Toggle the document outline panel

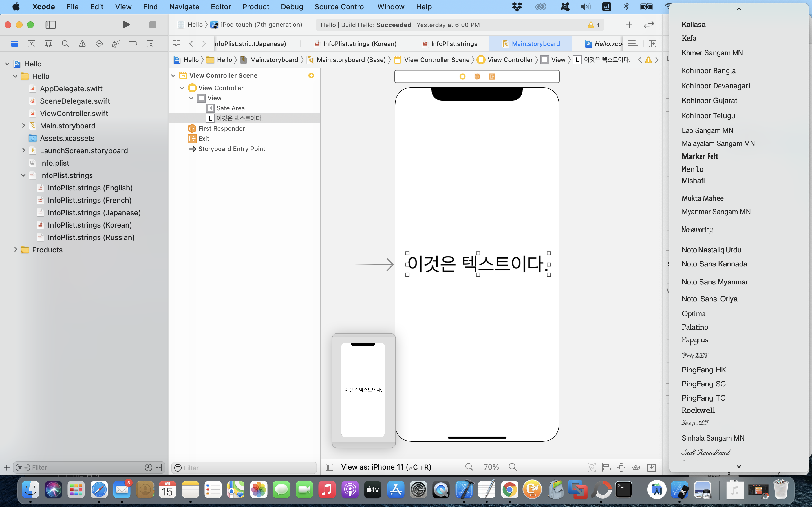[330, 467]
